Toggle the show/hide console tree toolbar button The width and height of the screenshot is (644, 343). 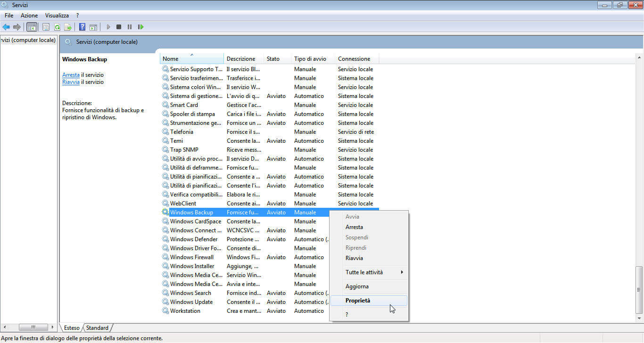[32, 27]
